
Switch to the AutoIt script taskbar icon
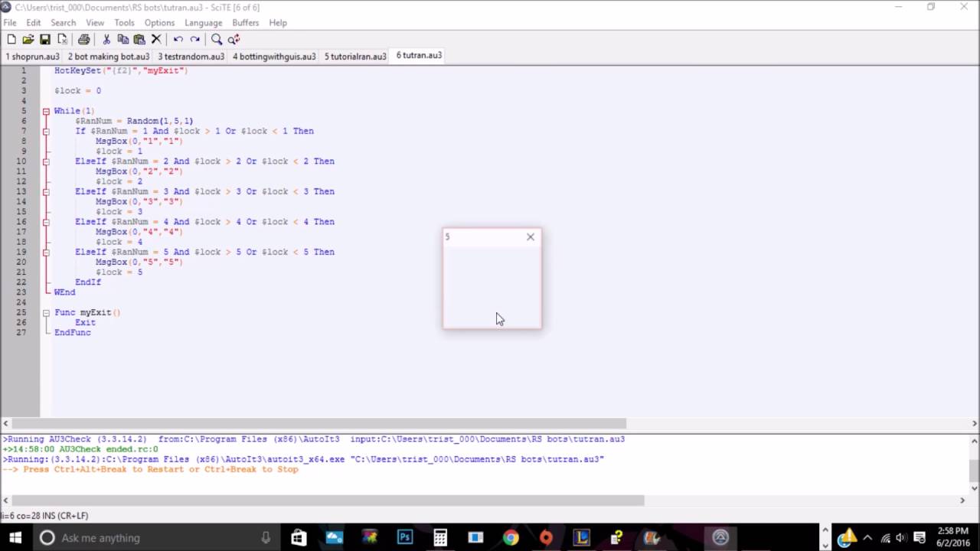[x=720, y=537]
